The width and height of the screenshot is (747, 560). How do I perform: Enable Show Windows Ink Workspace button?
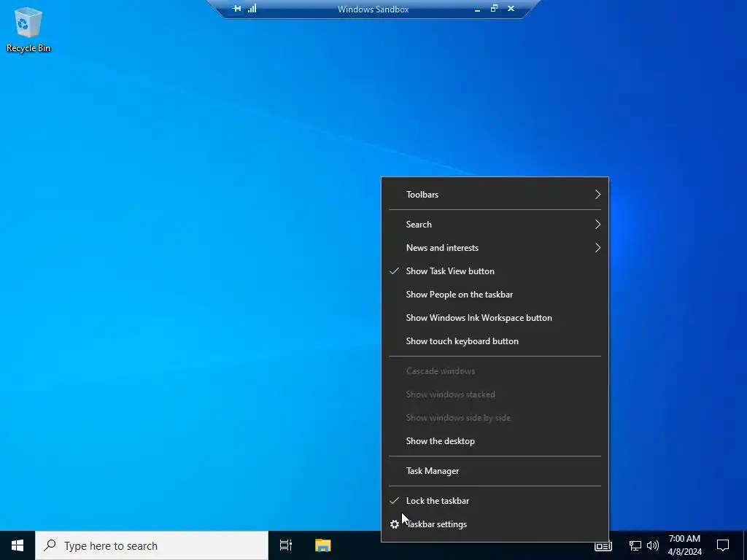click(495, 318)
